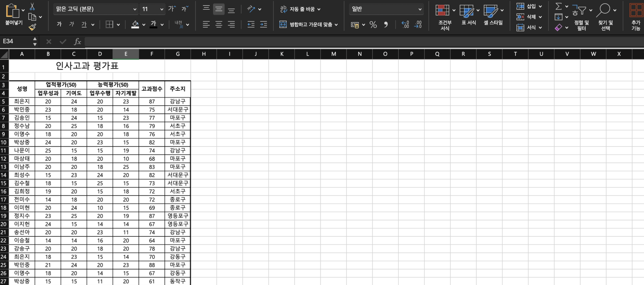Toggle 자동 줄 바꿈 wrap text

300,9
